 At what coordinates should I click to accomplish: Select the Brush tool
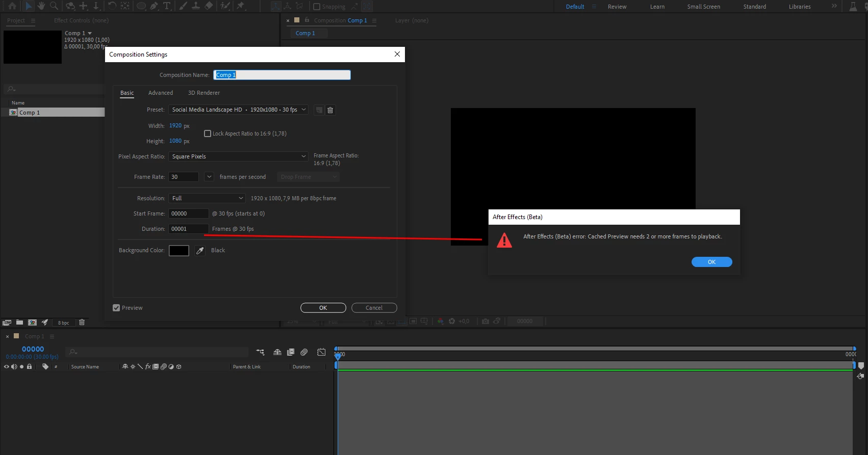click(183, 6)
